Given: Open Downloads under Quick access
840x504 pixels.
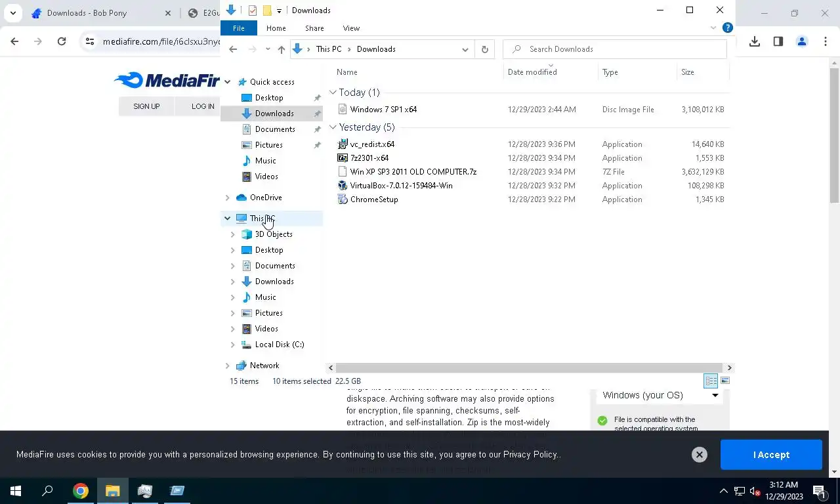Looking at the screenshot, I should click(x=274, y=114).
